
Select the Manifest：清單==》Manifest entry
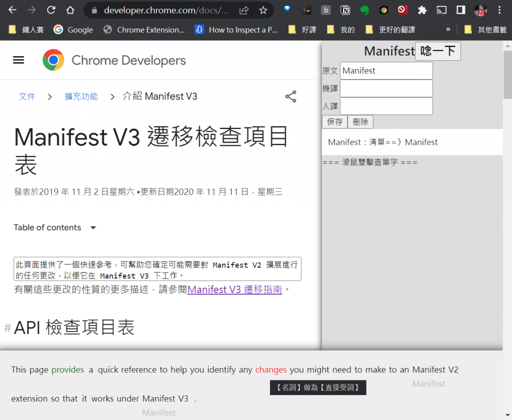click(x=412, y=142)
